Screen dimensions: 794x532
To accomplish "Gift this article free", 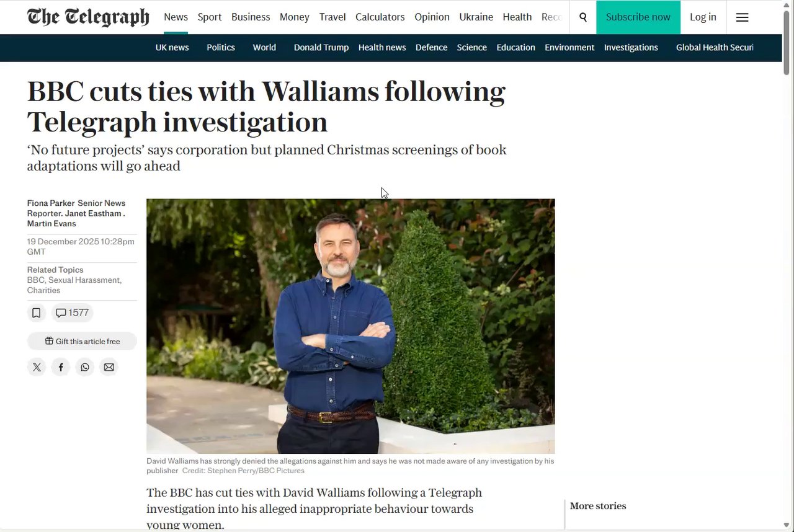I will tap(82, 341).
